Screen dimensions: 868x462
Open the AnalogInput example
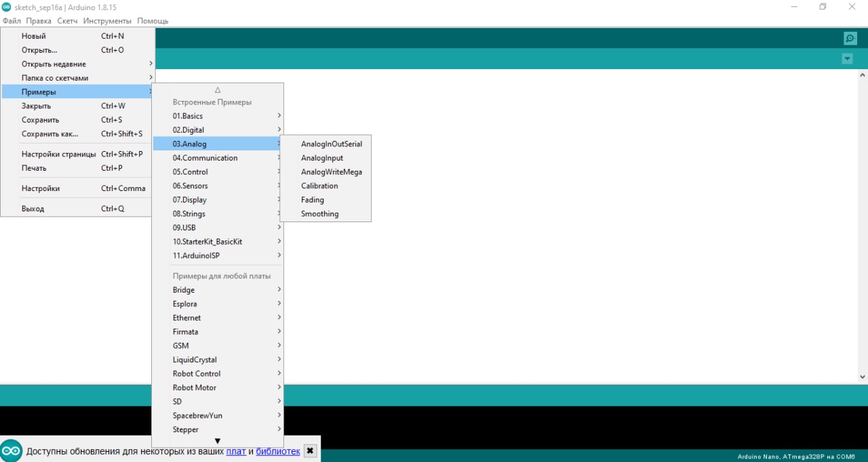click(326, 158)
